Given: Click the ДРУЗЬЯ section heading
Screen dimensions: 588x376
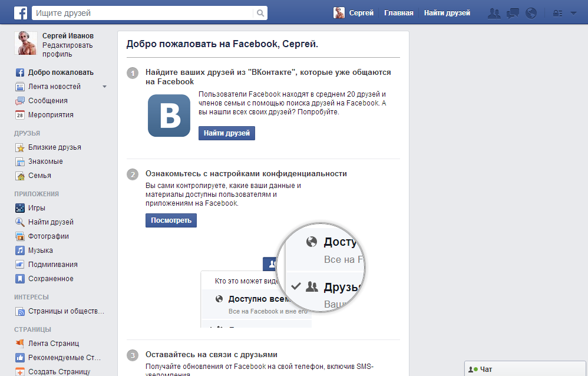Looking at the screenshot, I should 27,133.
